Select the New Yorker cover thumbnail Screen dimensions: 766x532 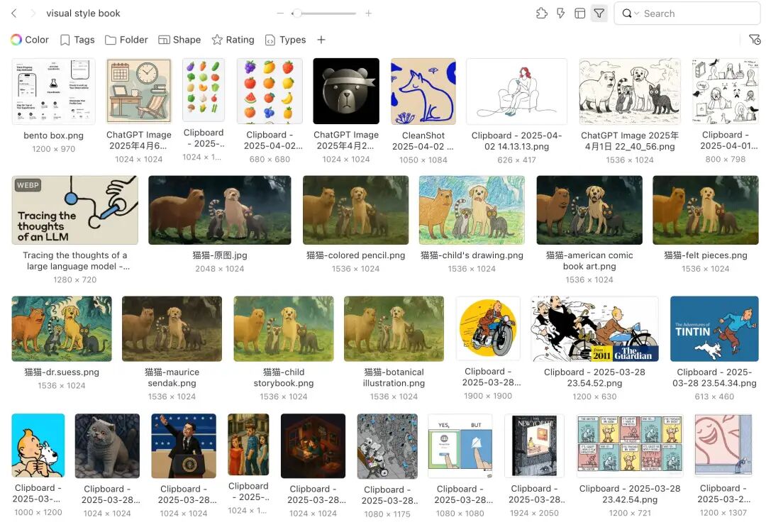point(535,445)
